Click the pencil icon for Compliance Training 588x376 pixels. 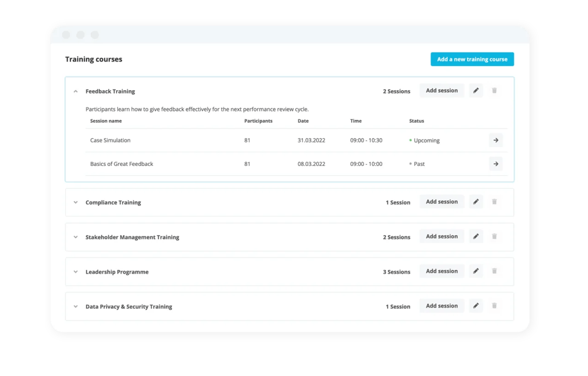476,202
